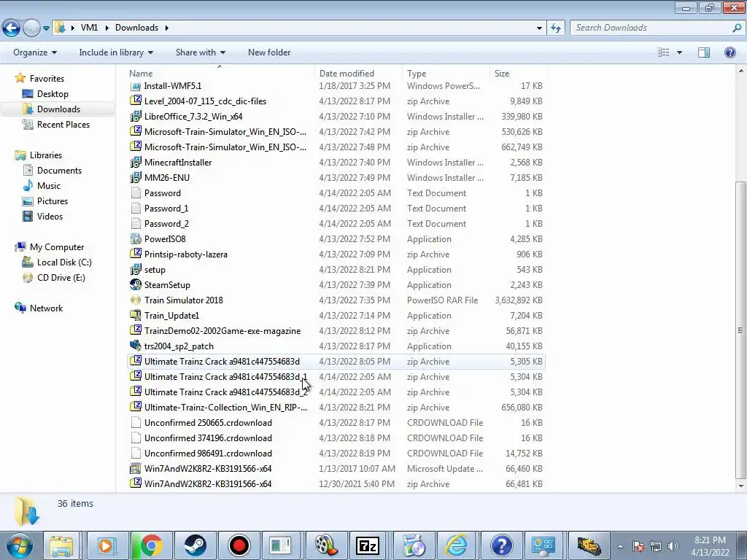The height and width of the screenshot is (560, 747).
Task: Select the Password_2 text document
Action: [166, 223]
